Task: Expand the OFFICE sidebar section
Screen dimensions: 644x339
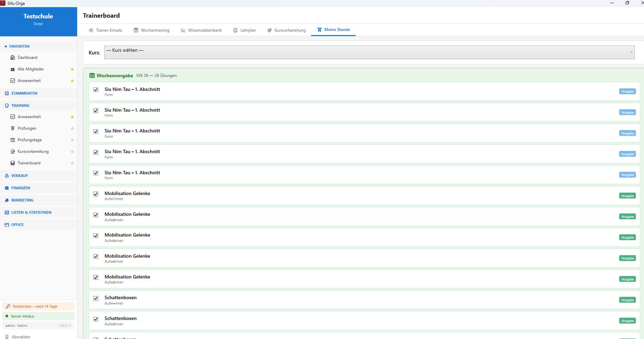Action: (39, 225)
